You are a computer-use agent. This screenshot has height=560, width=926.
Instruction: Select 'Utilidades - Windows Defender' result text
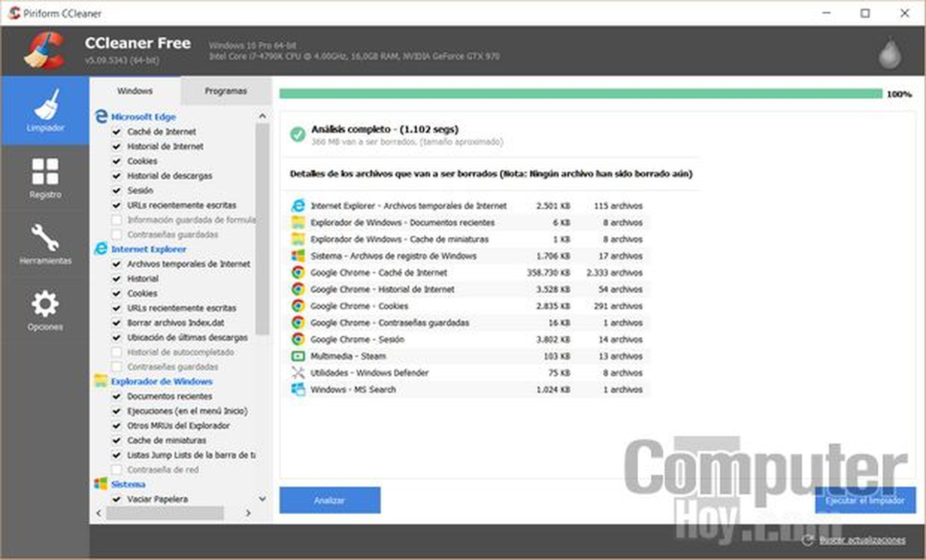pyautogui.click(x=369, y=373)
